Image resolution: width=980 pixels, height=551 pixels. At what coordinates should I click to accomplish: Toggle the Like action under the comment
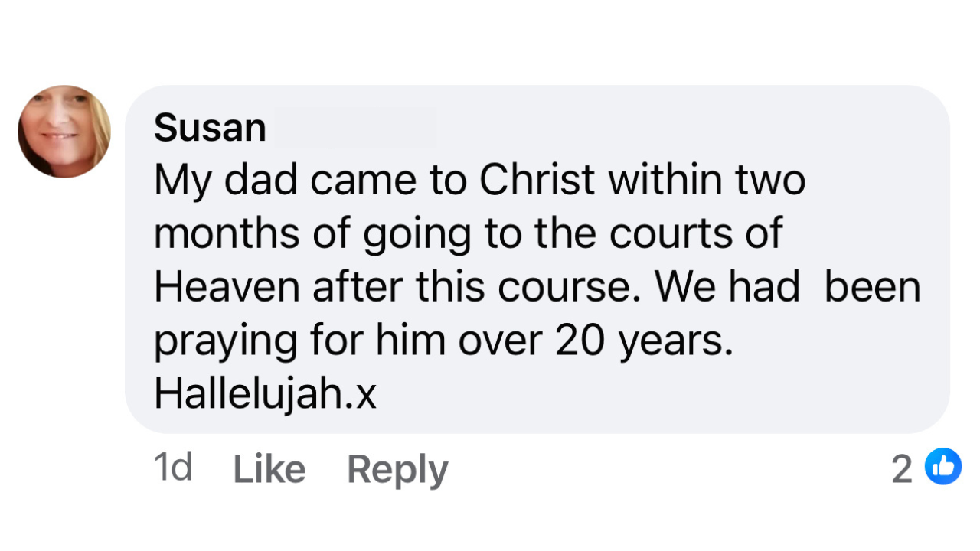click(269, 468)
